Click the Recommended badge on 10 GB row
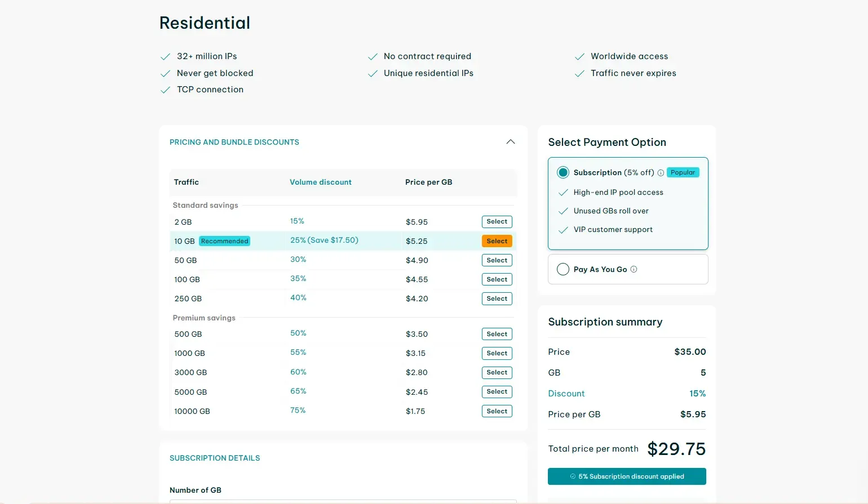868x504 pixels. coord(224,241)
